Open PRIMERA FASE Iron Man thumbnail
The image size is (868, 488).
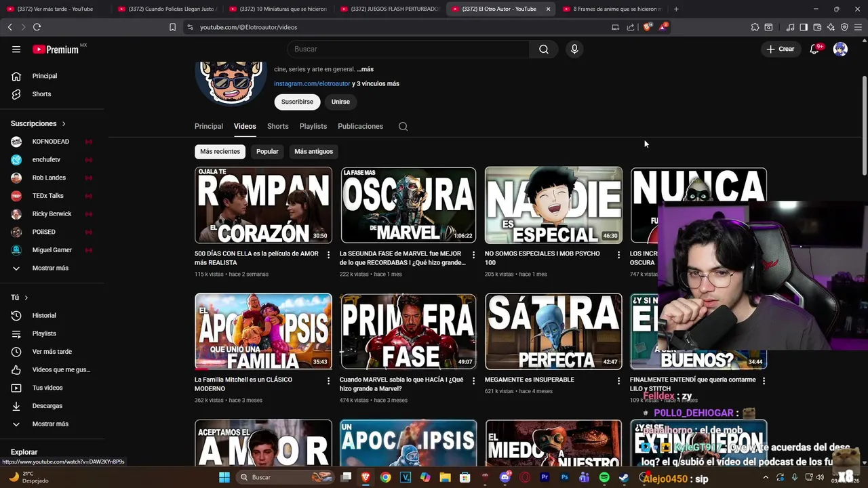[408, 331]
